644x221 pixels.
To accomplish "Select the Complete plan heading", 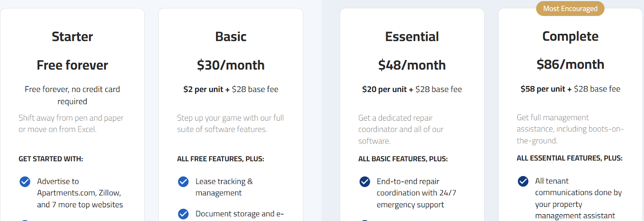I will click(570, 36).
